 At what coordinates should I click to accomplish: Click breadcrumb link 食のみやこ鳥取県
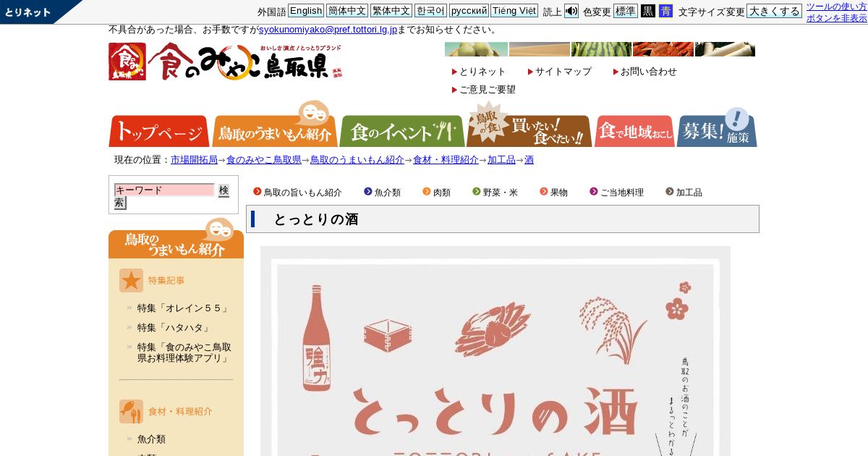264,160
